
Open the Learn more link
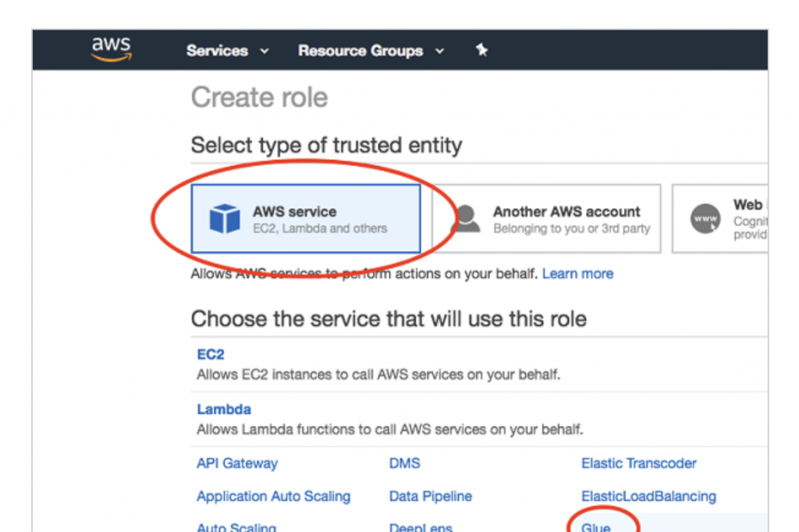click(x=577, y=274)
